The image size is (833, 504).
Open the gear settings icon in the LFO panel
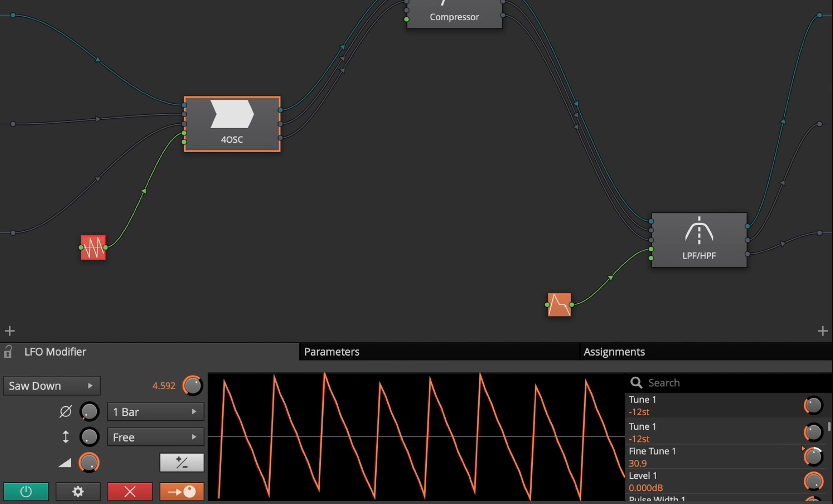[x=77, y=492]
